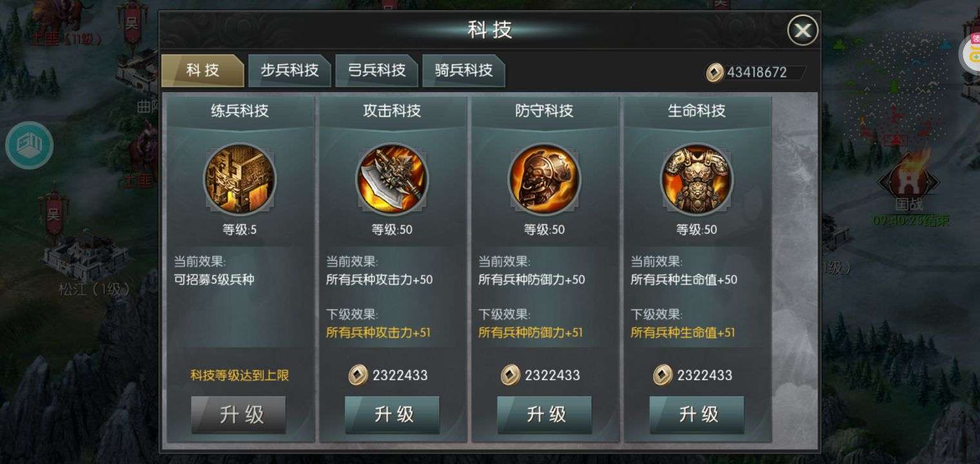Select the 攻击科技 flaming axe icon

[392, 179]
